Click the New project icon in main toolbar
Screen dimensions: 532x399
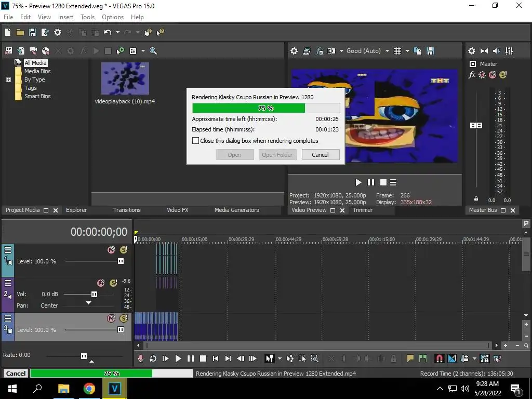point(8,32)
